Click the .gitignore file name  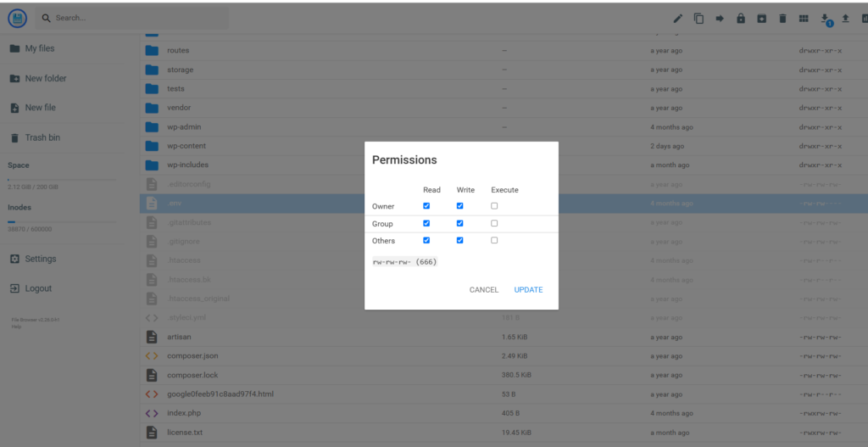(x=183, y=242)
